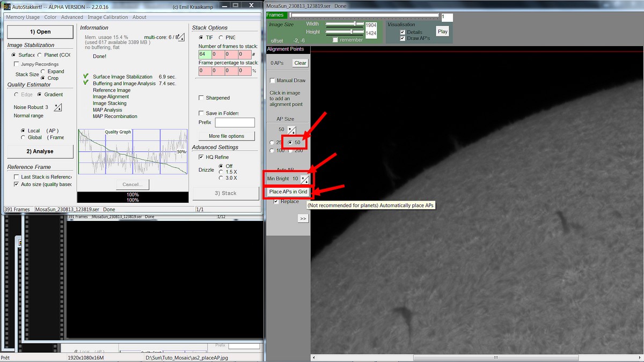Click the Width value field 1904
This screenshot has width=644, height=362.
click(x=371, y=25)
